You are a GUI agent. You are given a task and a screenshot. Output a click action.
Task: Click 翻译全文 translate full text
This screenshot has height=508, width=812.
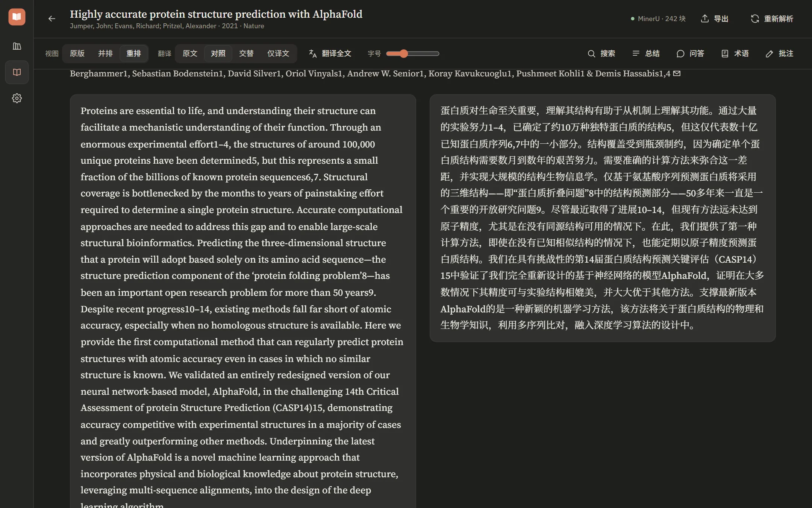[330, 53]
